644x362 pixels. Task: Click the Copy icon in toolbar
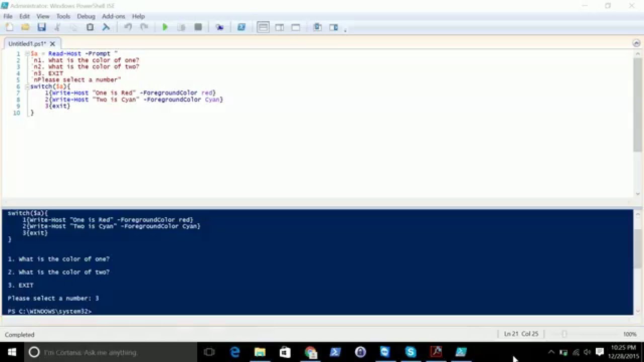tap(73, 27)
